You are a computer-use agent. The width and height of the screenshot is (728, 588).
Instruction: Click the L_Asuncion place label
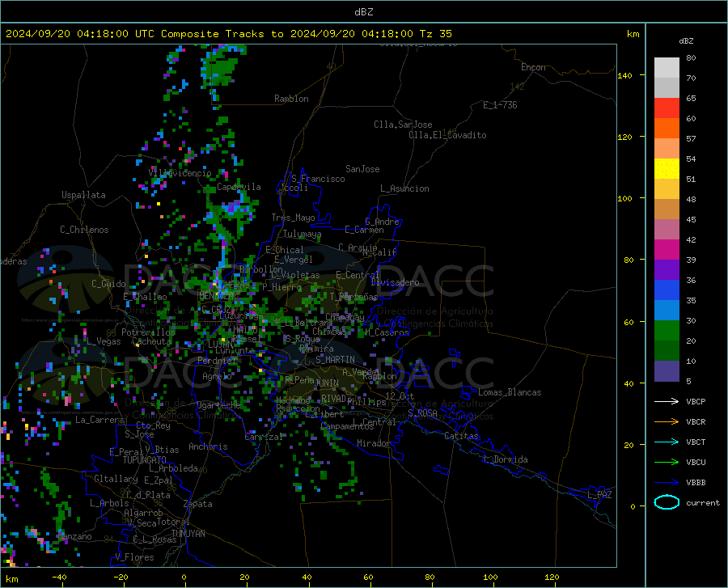404,188
